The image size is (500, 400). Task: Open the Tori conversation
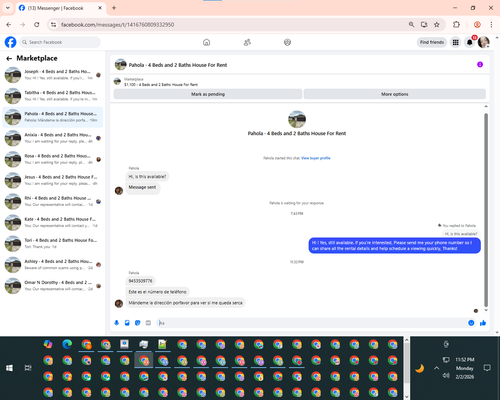pyautogui.click(x=53, y=243)
